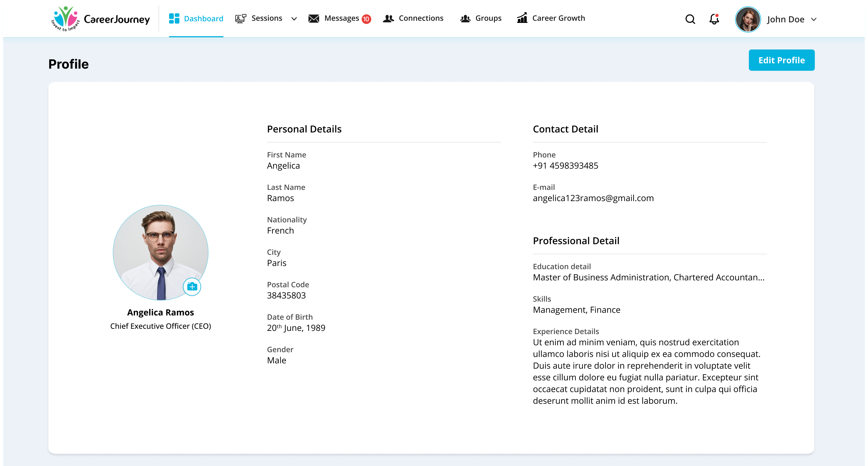Click the email angelica123ramos@gmail.com
Screen dimensions: 868x466
click(x=593, y=198)
